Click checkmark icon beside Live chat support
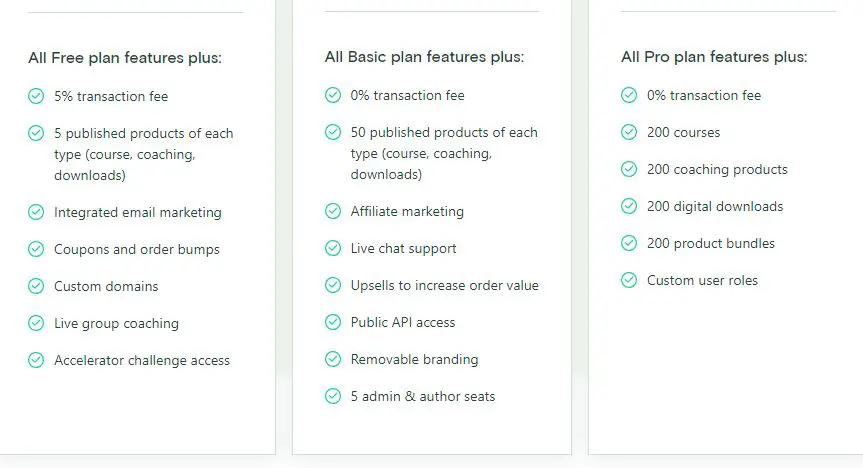The width and height of the screenshot is (863, 468). pyautogui.click(x=333, y=248)
